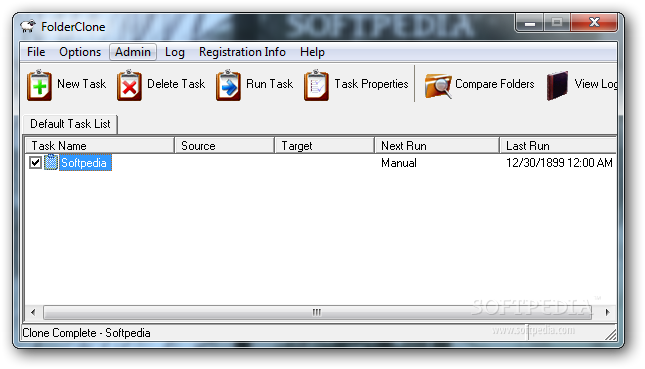Open the File menu
The width and height of the screenshot is (645, 369).
36,52
